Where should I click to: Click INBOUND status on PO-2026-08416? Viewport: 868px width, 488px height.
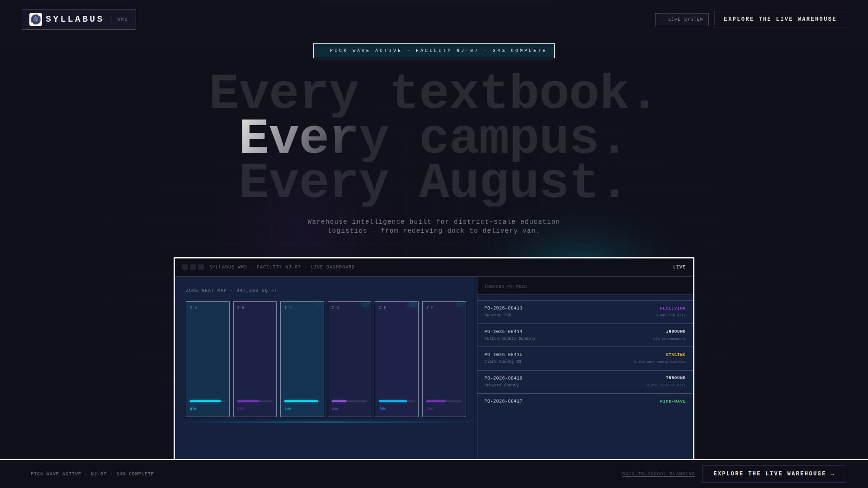click(675, 378)
